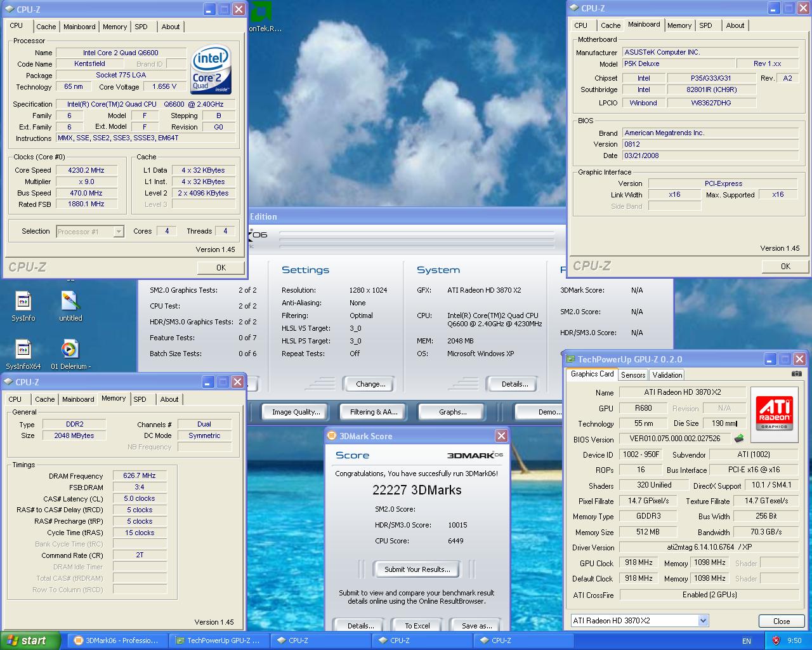812x650 pixels.
Task: Open About tab in CPU-Z processor window
Action: pos(171,27)
